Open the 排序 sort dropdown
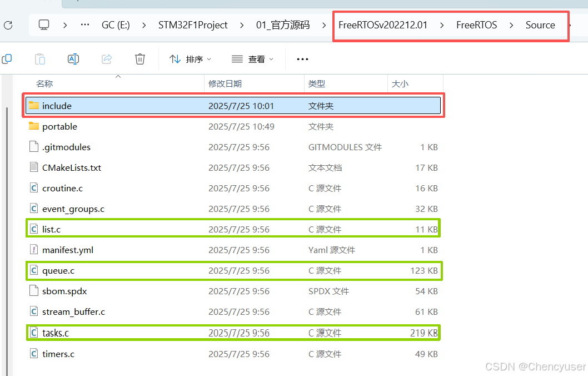This screenshot has height=376, width=588. (190, 59)
